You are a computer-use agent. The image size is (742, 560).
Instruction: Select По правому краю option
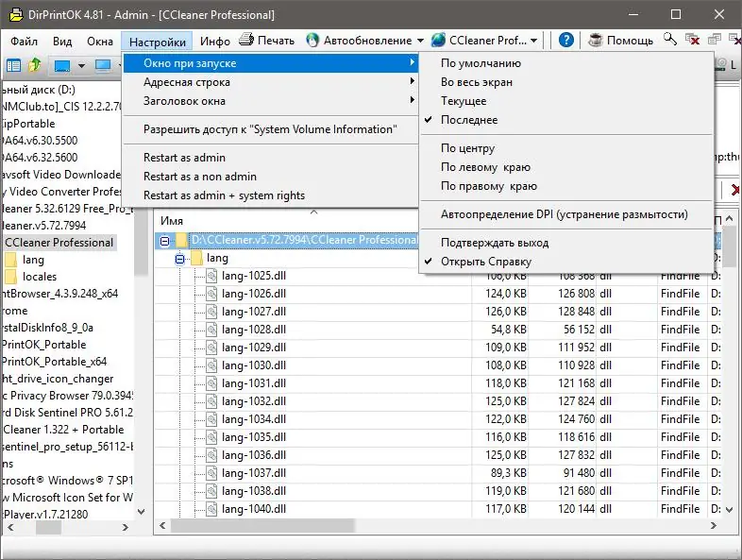tap(566, 186)
